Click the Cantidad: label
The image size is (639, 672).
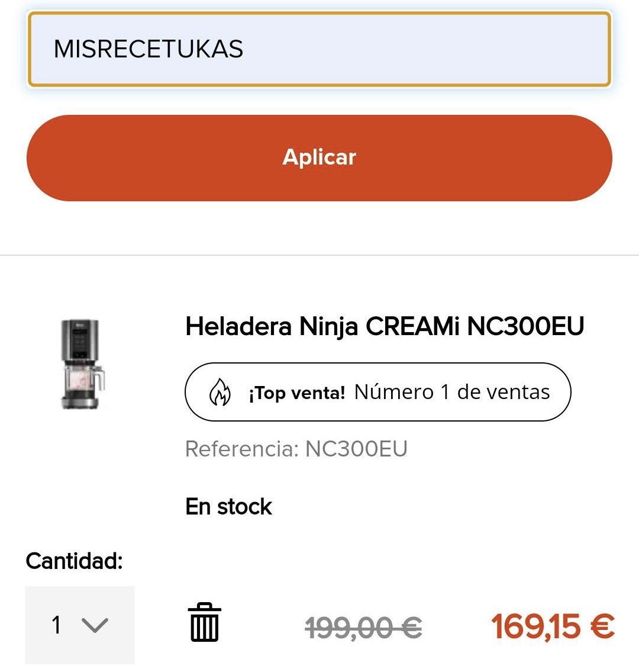74,561
